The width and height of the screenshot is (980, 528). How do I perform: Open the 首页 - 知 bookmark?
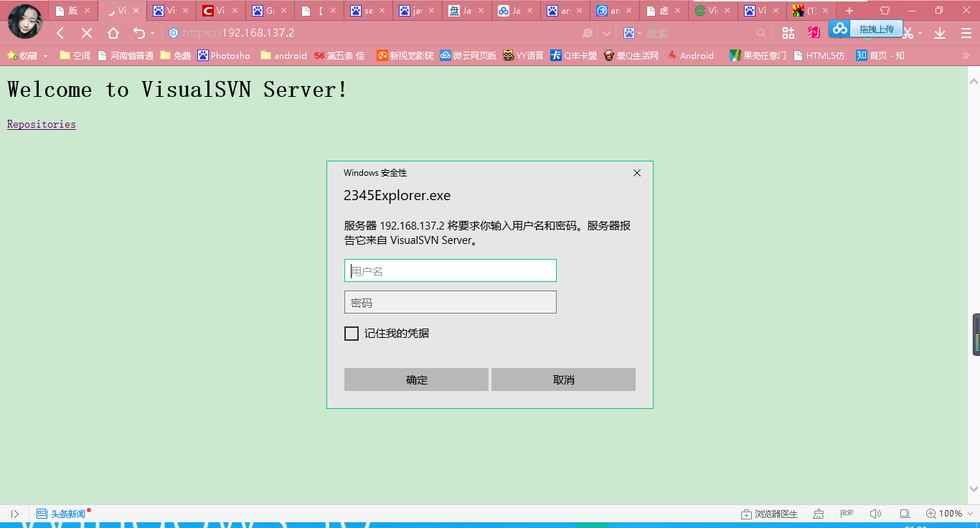point(880,55)
